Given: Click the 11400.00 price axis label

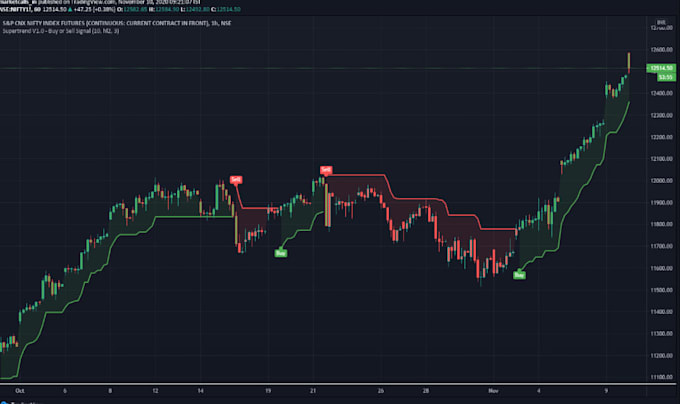Looking at the screenshot, I should (661, 312).
